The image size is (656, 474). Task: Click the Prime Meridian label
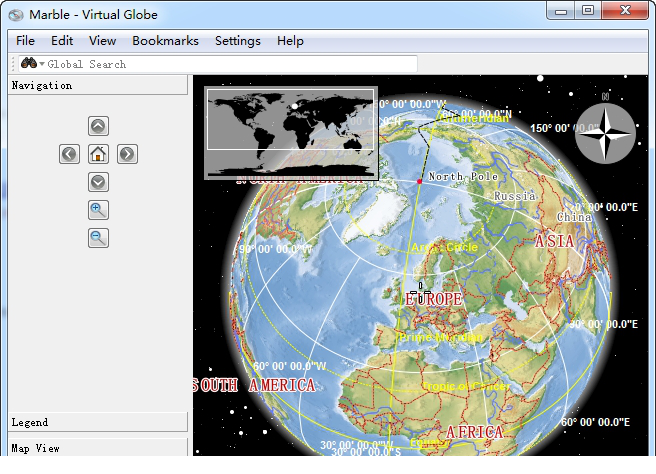[x=440, y=337]
